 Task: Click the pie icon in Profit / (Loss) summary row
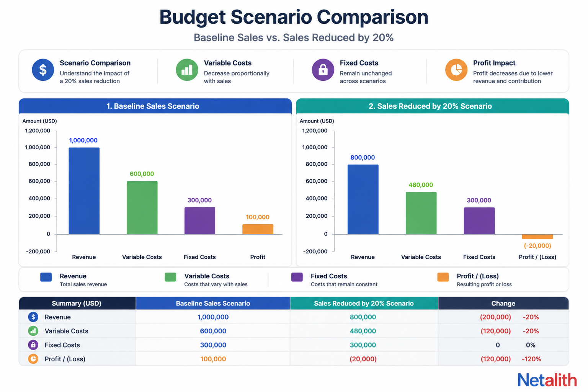coord(33,359)
